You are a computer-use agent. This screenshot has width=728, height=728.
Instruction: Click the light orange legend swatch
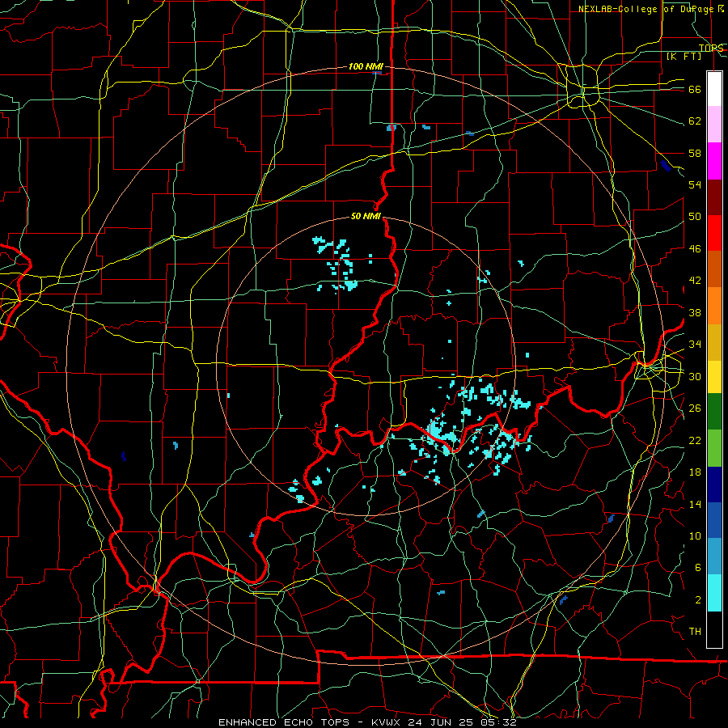[714, 305]
